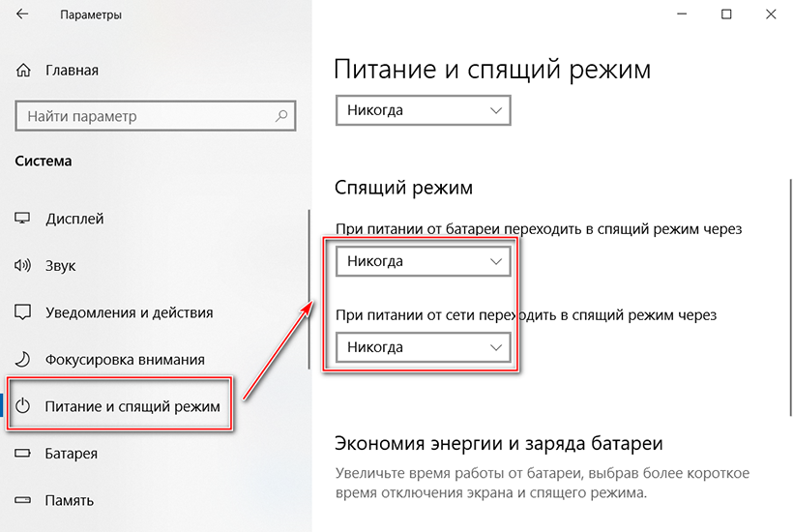Go to Батарея settings section
The width and height of the screenshot is (793, 532).
(71, 454)
